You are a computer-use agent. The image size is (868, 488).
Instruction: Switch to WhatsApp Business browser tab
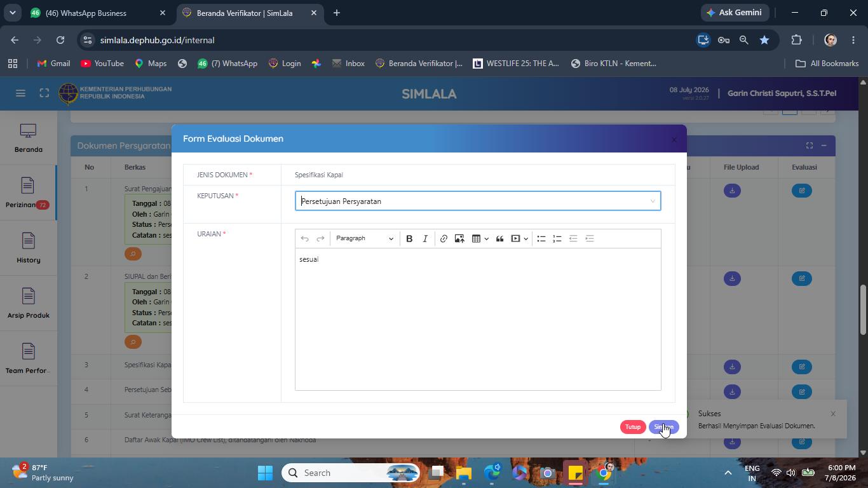(98, 13)
